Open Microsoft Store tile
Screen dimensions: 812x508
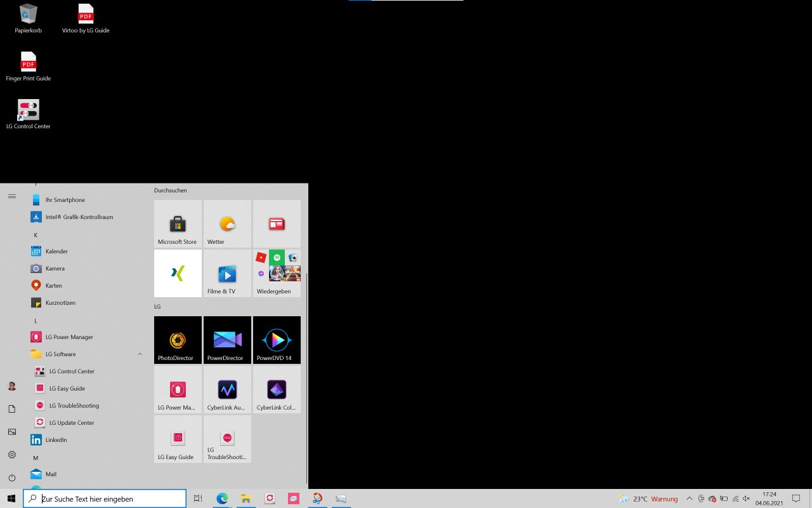click(178, 224)
